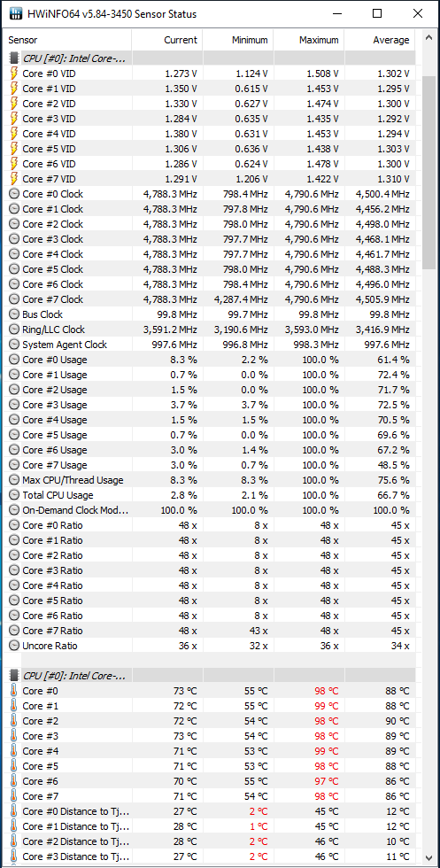The height and width of the screenshot is (868, 440).
Task: Maximize the Sensor Status window
Action: pos(377,14)
